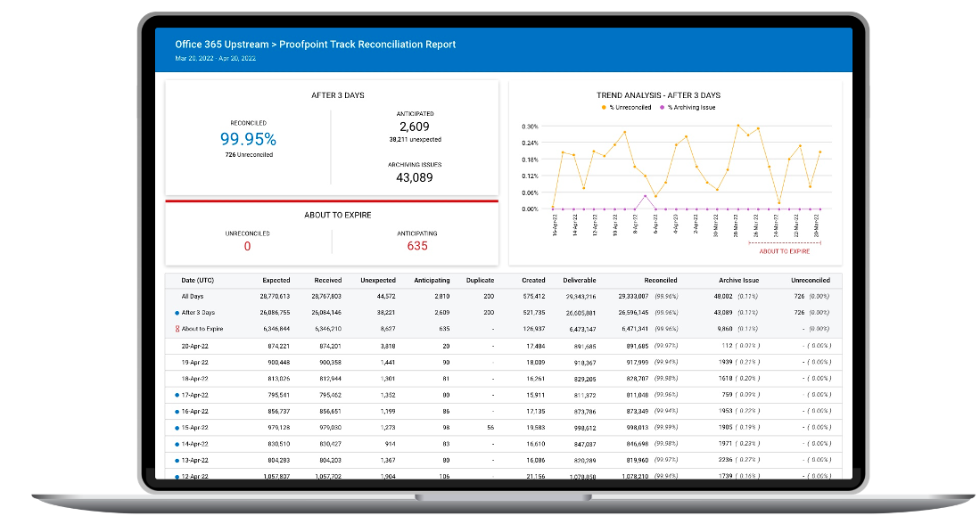980x516 pixels.
Task: Click the 99.95% Reconciled metric
Action: (247, 139)
